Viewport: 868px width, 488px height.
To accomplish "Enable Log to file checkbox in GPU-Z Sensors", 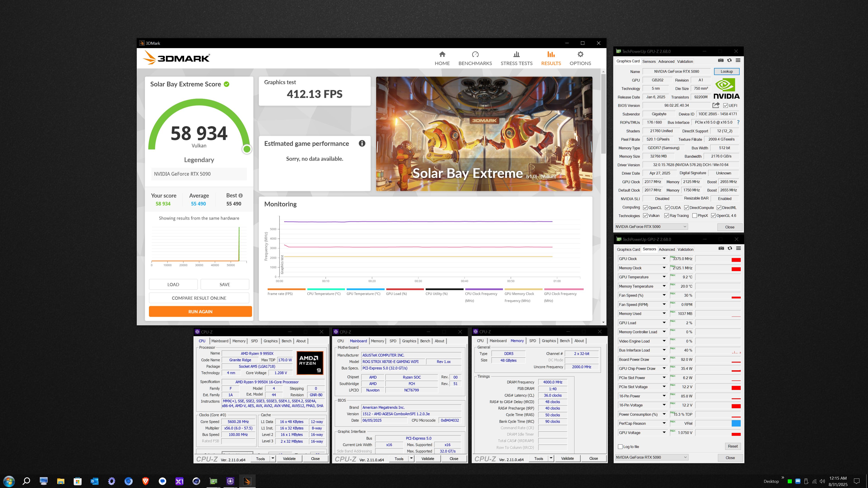I will pyautogui.click(x=620, y=447).
